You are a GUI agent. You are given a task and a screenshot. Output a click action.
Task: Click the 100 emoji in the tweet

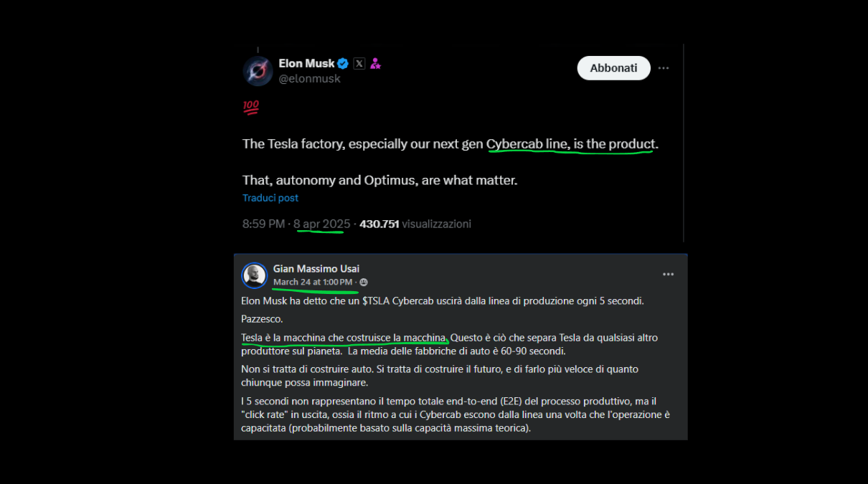[250, 108]
